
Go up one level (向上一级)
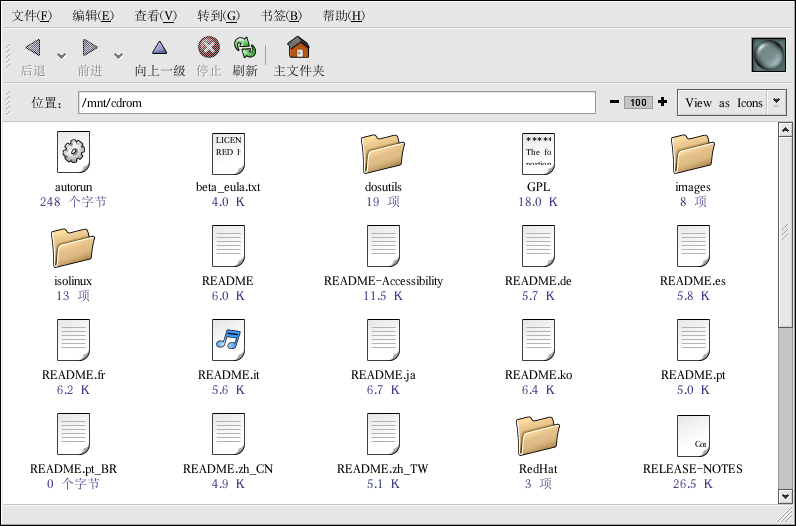(x=159, y=48)
